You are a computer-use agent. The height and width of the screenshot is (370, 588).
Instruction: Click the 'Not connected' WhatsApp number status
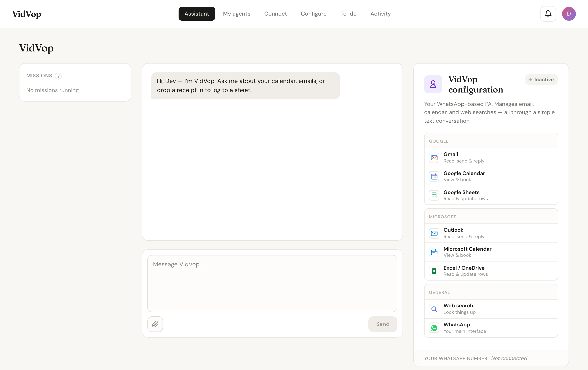509,358
